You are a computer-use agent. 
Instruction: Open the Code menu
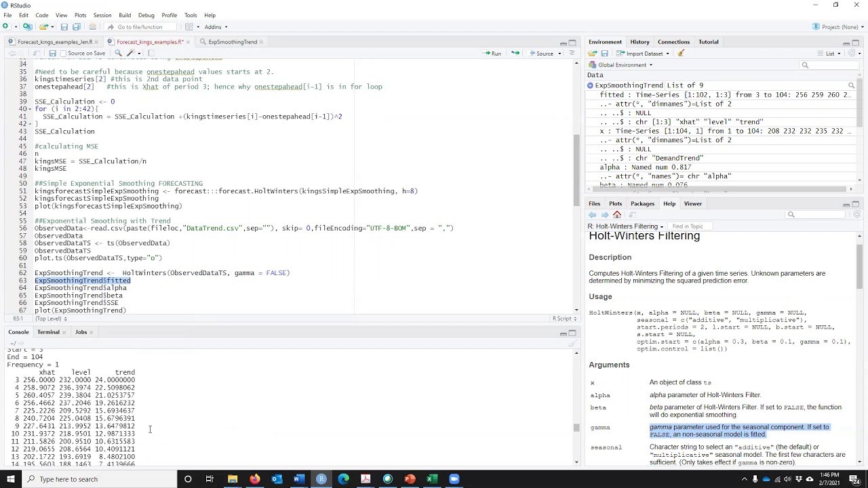click(x=41, y=15)
